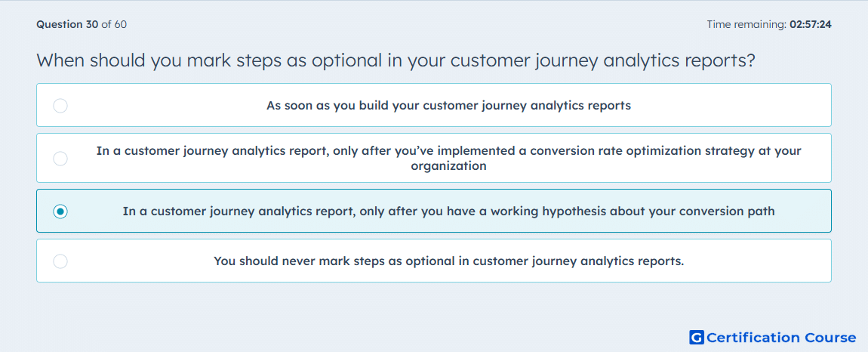Click the bold 'Question 30' label
The width and height of the screenshot is (868, 352).
point(67,24)
